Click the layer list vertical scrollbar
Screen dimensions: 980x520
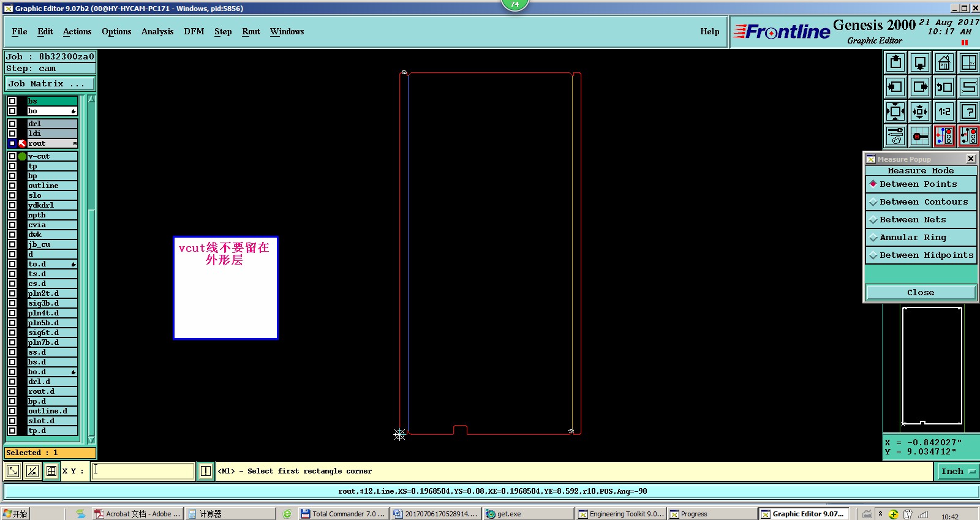[x=91, y=269]
